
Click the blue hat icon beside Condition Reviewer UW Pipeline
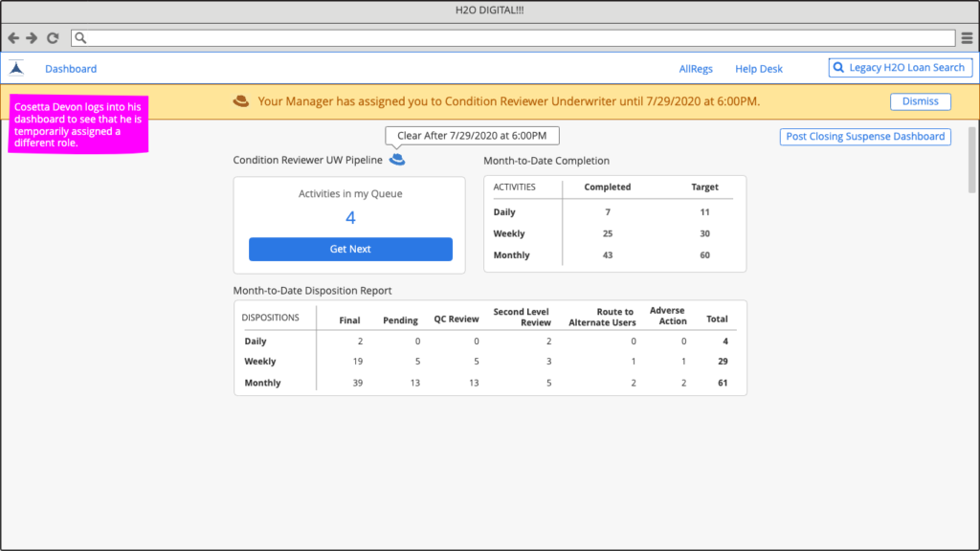397,160
